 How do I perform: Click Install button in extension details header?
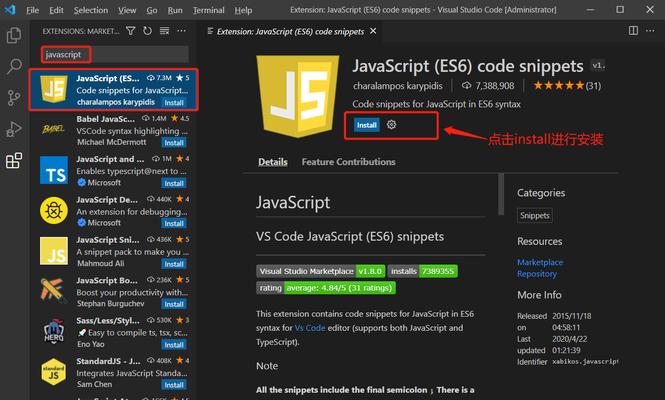366,125
